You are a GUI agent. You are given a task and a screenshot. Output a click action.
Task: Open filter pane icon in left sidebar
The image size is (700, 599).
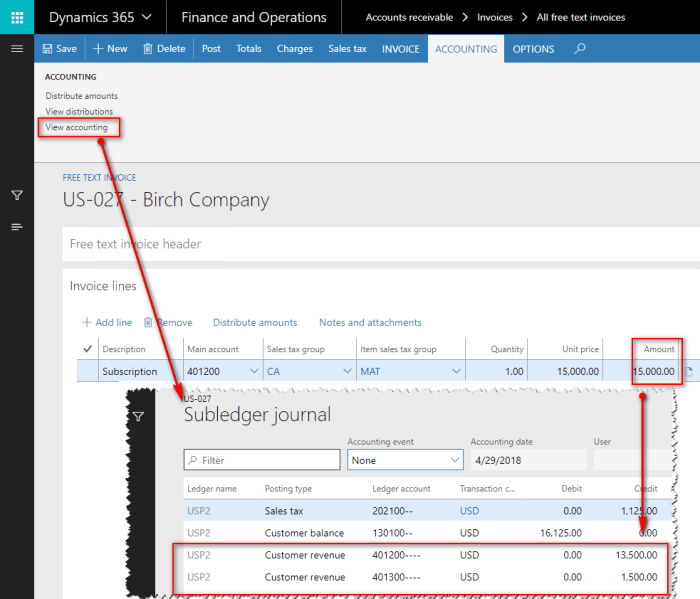(17, 195)
